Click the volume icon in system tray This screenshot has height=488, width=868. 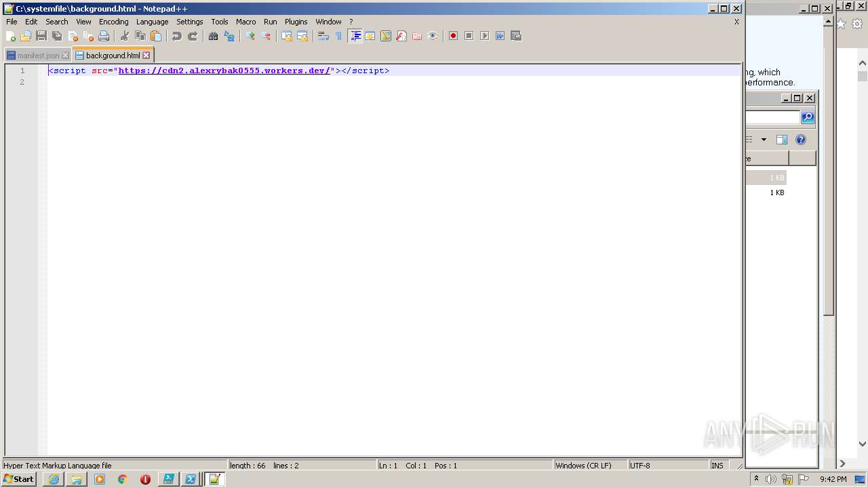click(x=770, y=479)
